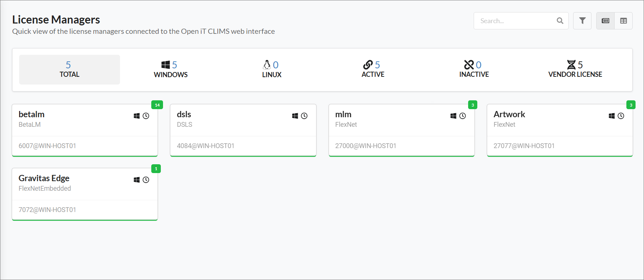
Task: Click Windows icon on betalm card
Action: [137, 116]
